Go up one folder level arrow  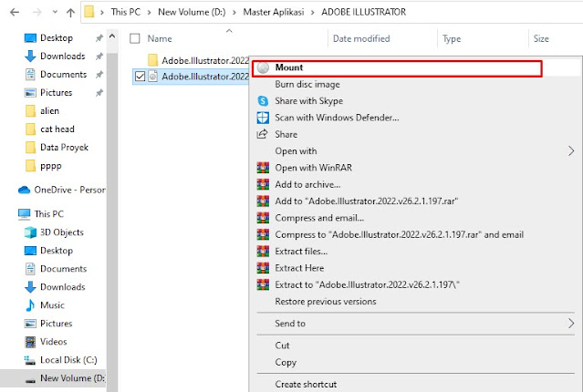(70, 12)
